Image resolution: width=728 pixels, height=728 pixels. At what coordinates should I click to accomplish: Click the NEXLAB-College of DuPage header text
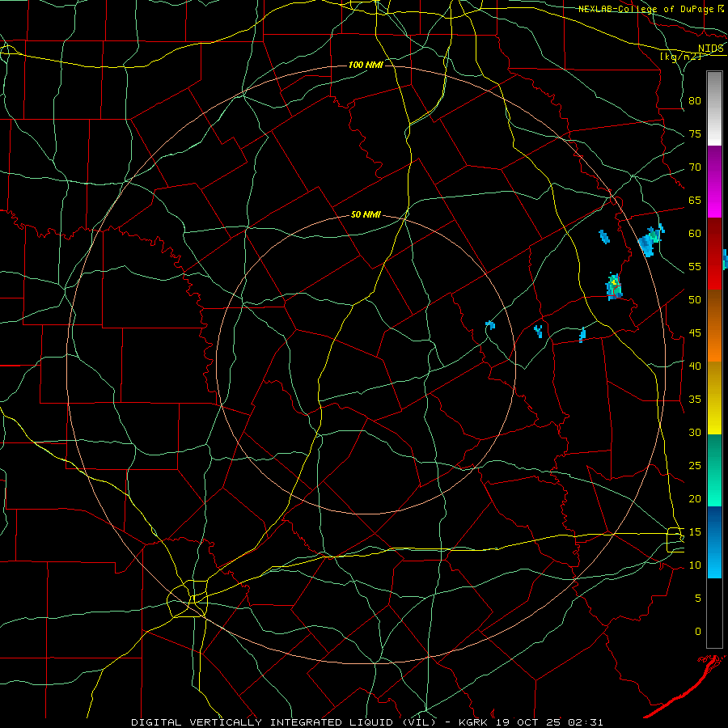click(x=645, y=9)
